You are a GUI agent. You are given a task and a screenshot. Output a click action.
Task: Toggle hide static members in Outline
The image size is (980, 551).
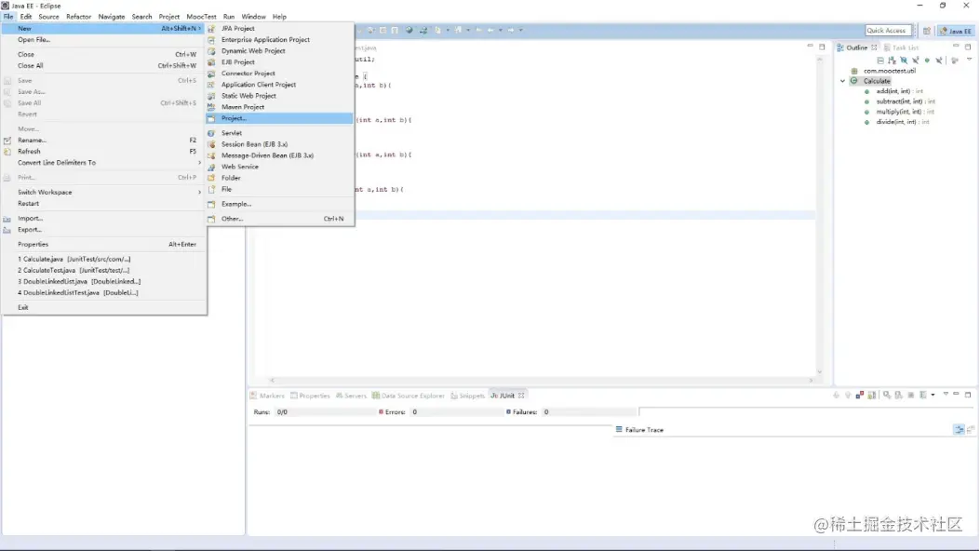[x=916, y=60]
